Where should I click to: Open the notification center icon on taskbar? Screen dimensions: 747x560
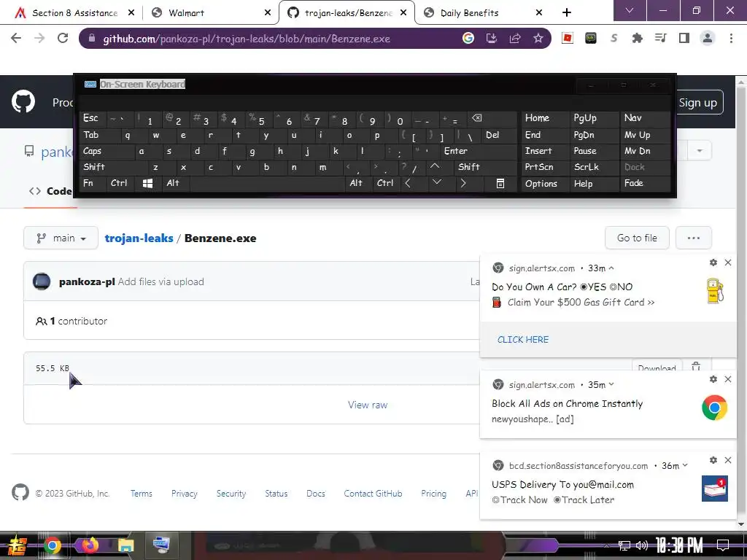pyautogui.click(x=723, y=545)
